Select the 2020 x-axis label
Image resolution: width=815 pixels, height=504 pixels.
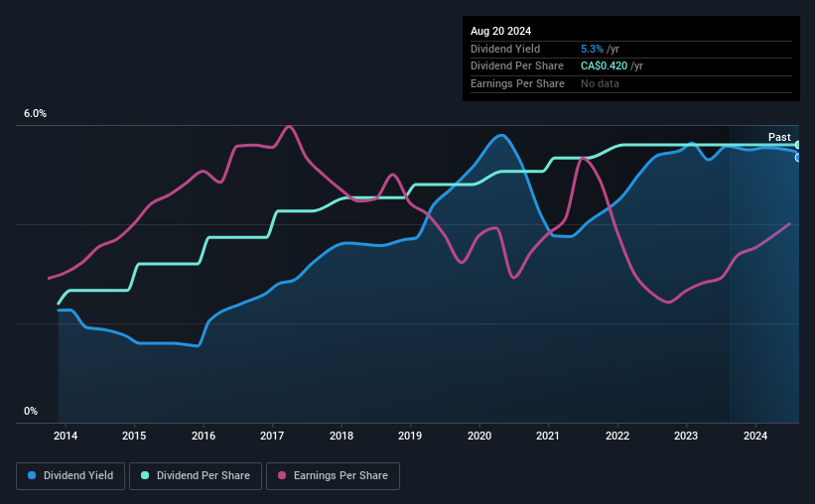[479, 436]
